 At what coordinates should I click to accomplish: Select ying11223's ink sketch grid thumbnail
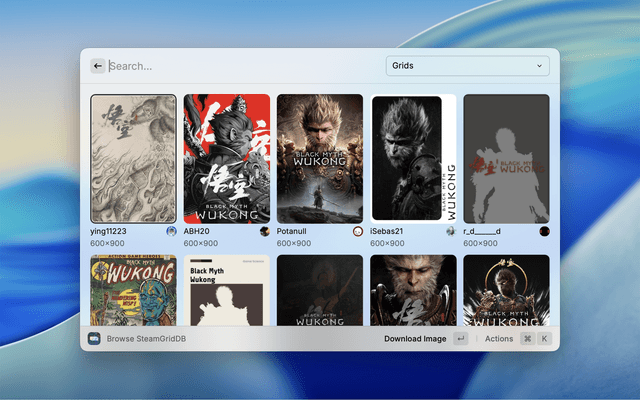pos(133,159)
